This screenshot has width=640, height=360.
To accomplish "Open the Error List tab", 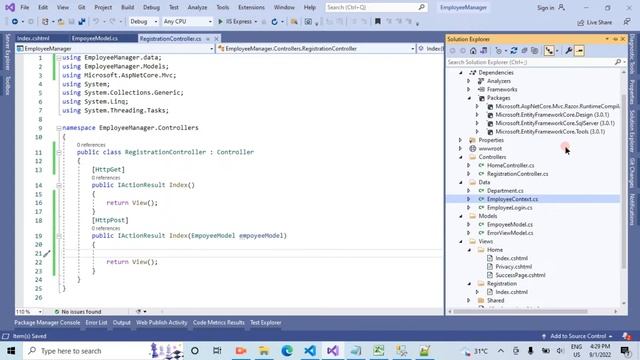I will pyautogui.click(x=96, y=322).
